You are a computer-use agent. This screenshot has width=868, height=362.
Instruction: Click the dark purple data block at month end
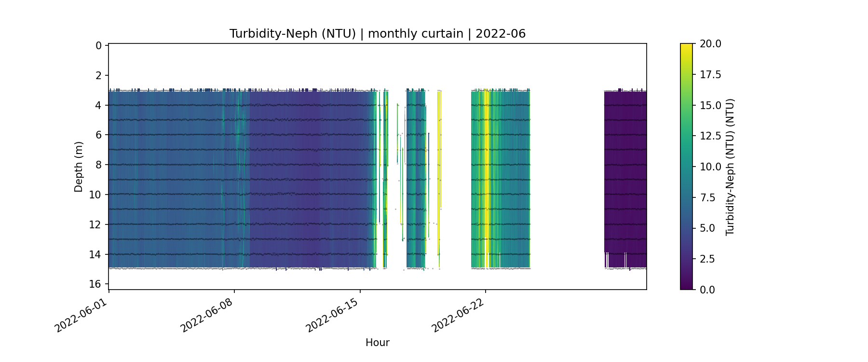pos(625,169)
